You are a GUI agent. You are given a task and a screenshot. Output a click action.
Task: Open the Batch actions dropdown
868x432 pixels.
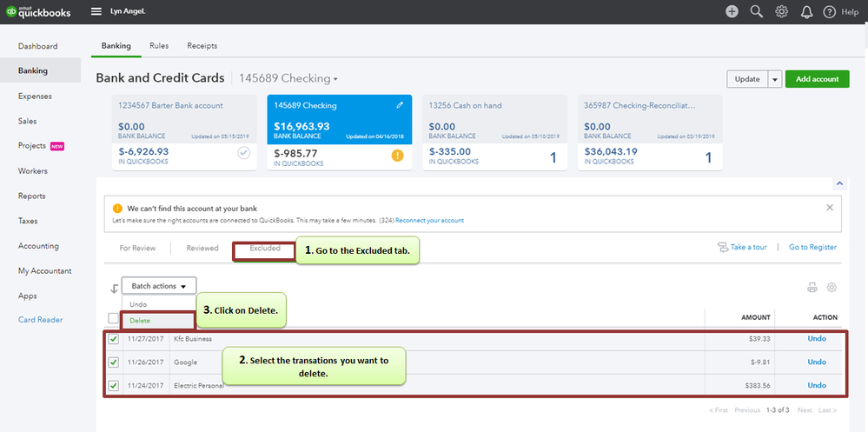(159, 286)
